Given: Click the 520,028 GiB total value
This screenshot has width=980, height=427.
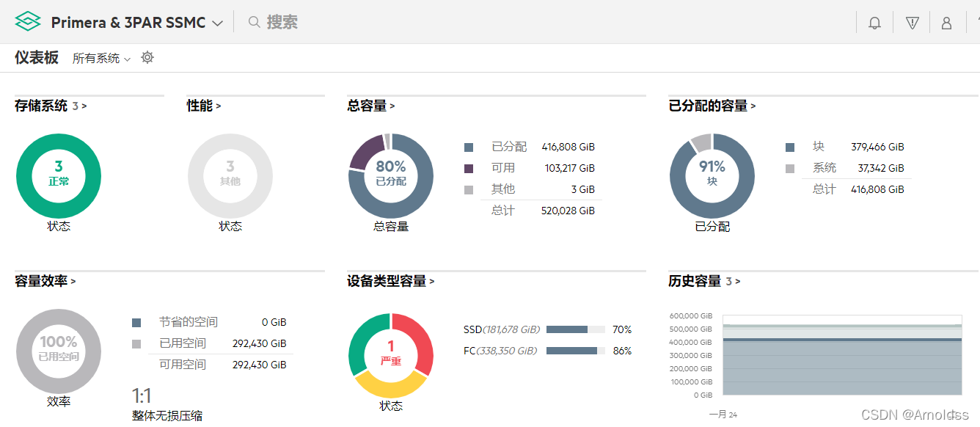Looking at the screenshot, I should (568, 211).
